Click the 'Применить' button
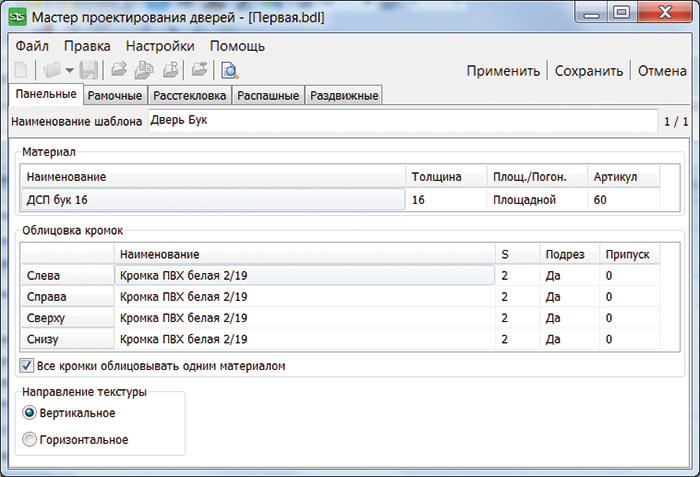This screenshot has width=700, height=477. pos(503,71)
